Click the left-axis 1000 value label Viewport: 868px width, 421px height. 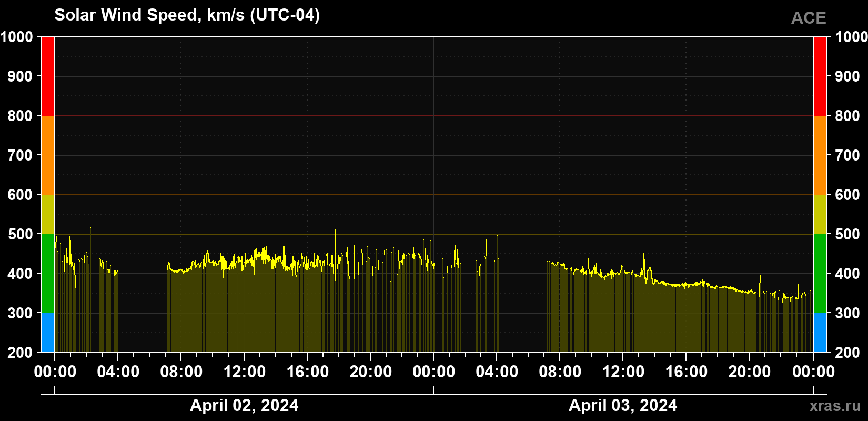click(16, 37)
